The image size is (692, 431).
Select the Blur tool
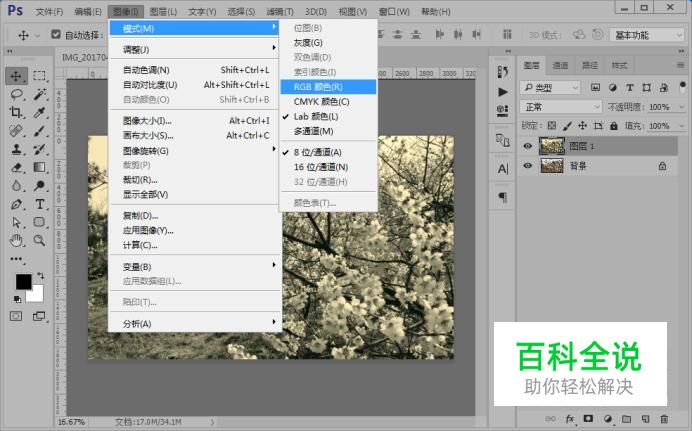(16, 186)
